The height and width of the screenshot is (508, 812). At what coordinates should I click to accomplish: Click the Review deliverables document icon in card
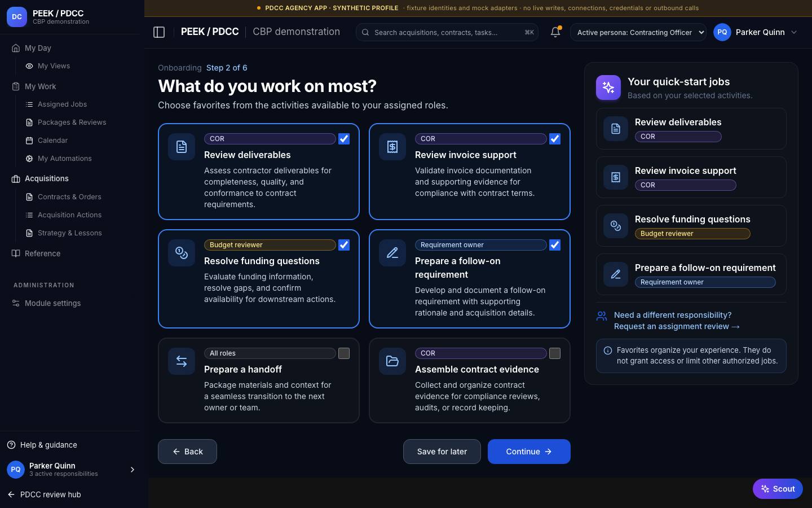point(182,147)
